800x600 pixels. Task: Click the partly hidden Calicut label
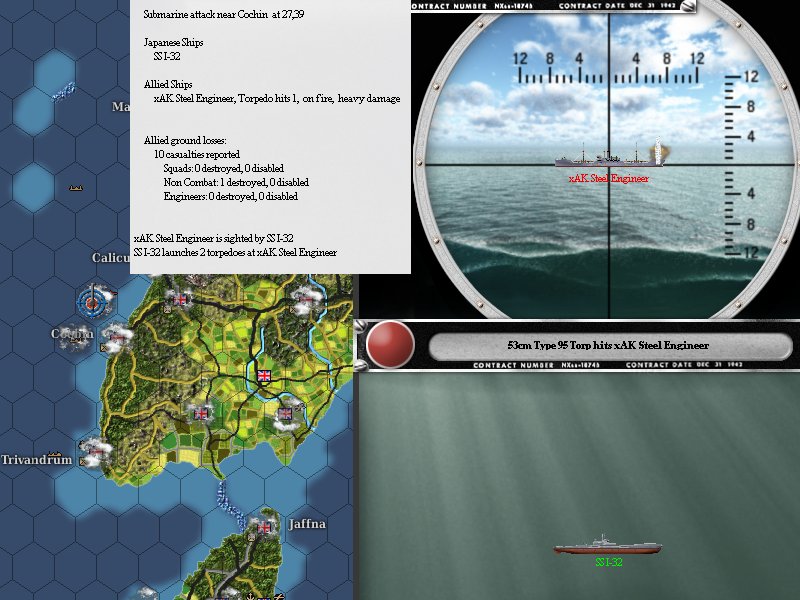(111, 258)
